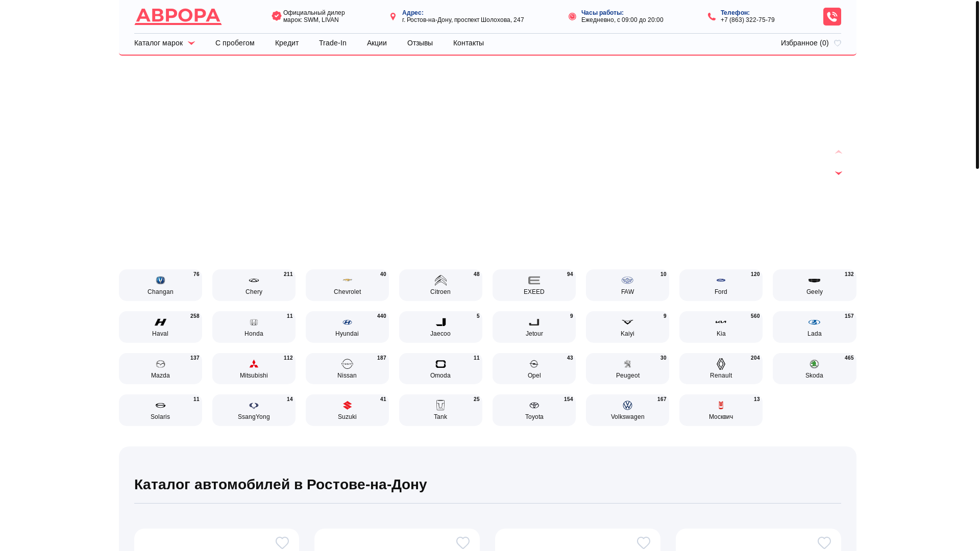Open the Citroen brand tile
Screen dimensions: 980x551
point(440,285)
